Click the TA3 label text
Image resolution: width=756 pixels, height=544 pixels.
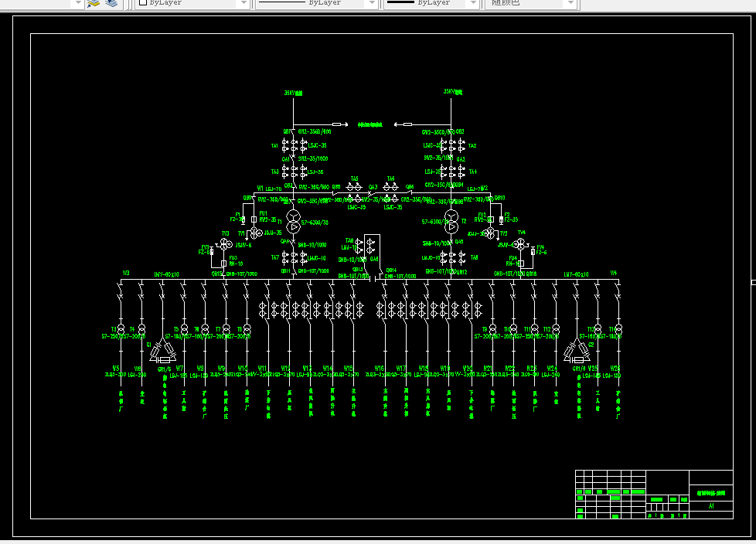pos(274,172)
